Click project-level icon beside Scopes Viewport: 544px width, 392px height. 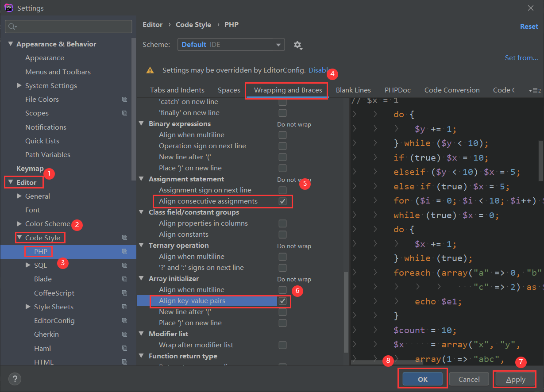point(125,113)
